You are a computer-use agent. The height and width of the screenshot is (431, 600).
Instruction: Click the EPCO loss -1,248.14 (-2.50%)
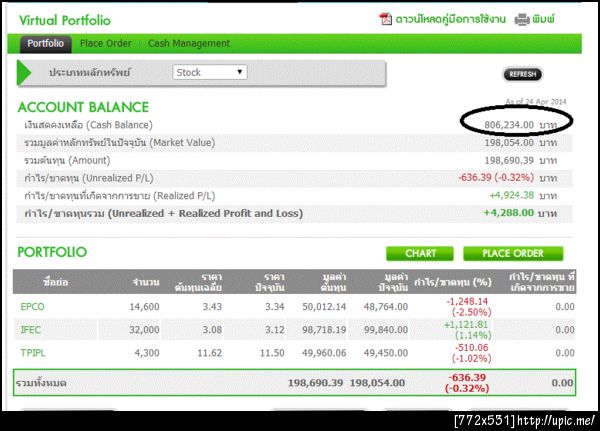click(468, 307)
